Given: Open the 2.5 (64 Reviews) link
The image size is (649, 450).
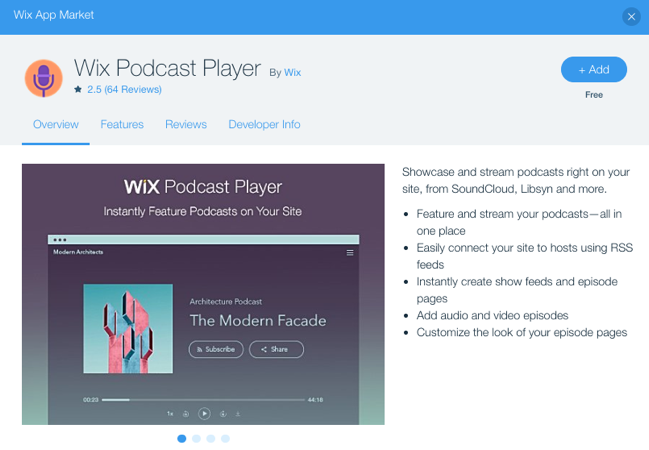Looking at the screenshot, I should (124, 89).
